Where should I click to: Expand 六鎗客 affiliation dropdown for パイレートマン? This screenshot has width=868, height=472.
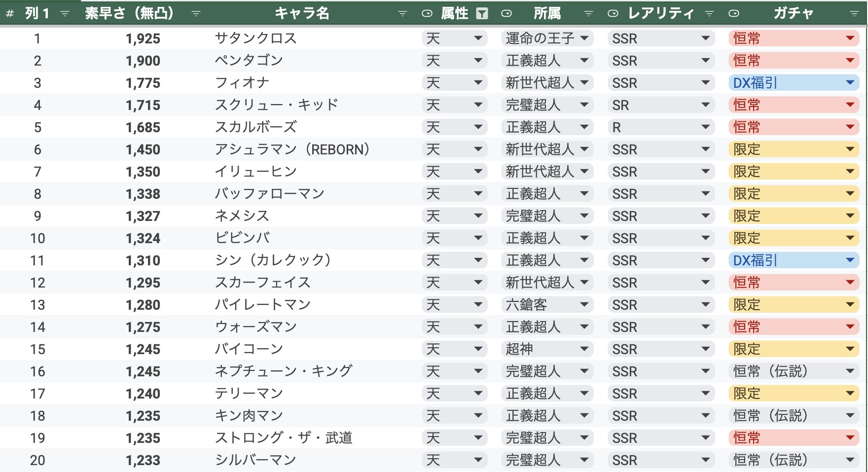point(547,305)
